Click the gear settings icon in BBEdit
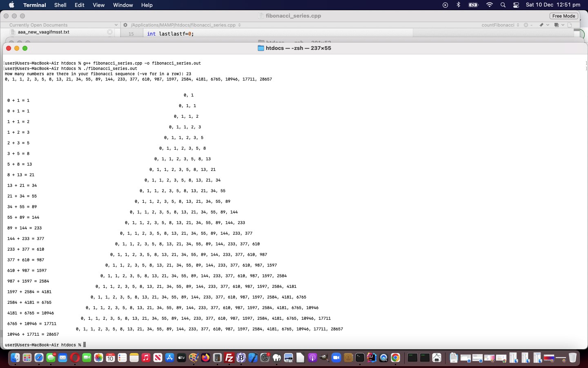 (x=125, y=25)
